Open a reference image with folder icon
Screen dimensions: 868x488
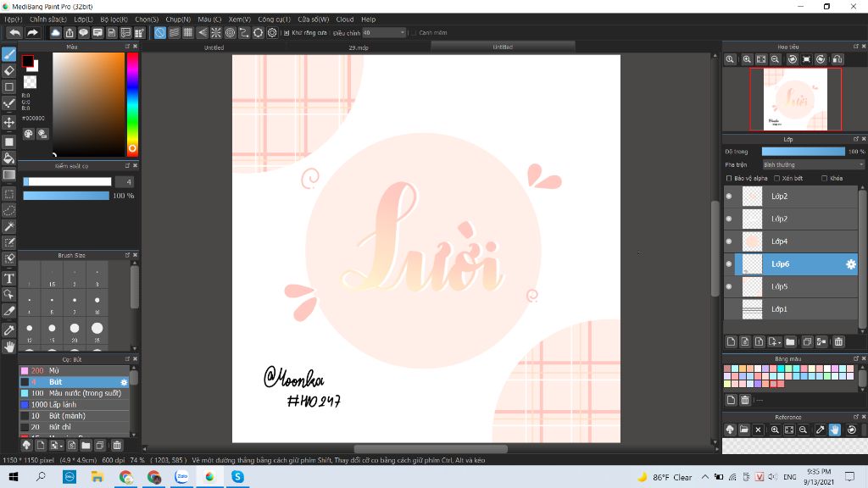click(x=744, y=430)
